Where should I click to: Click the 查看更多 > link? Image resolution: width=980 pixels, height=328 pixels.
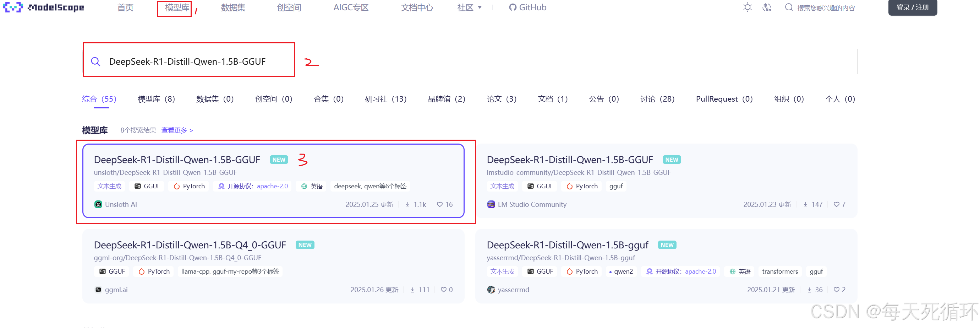tap(177, 130)
